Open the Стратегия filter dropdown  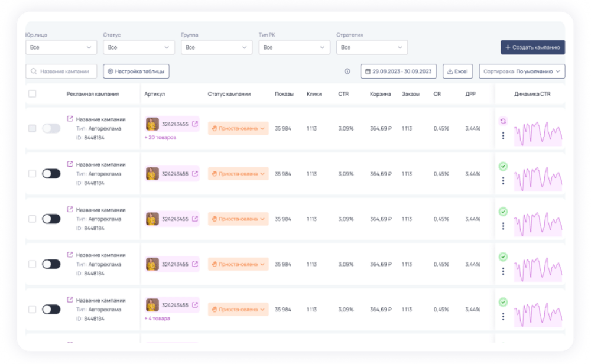pyautogui.click(x=372, y=47)
